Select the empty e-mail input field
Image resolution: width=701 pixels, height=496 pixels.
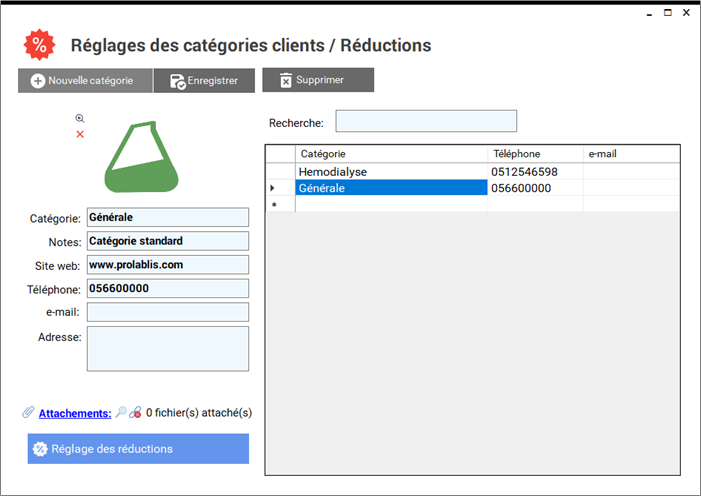[x=167, y=313]
